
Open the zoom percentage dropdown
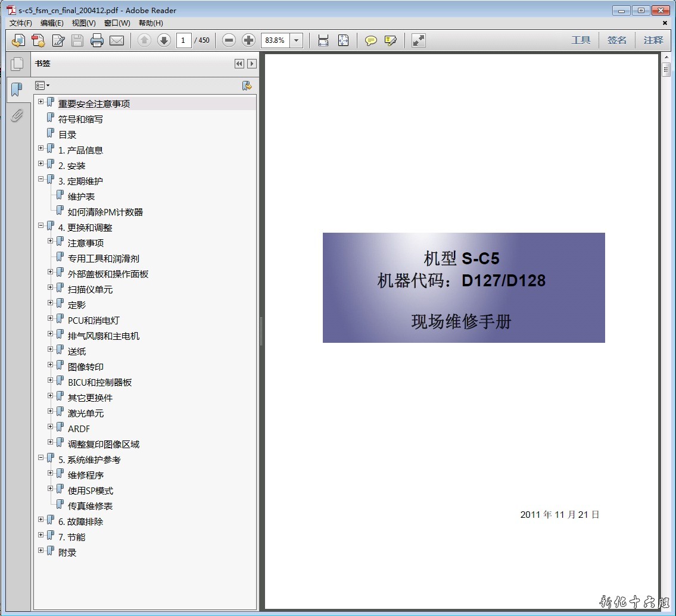click(x=297, y=40)
